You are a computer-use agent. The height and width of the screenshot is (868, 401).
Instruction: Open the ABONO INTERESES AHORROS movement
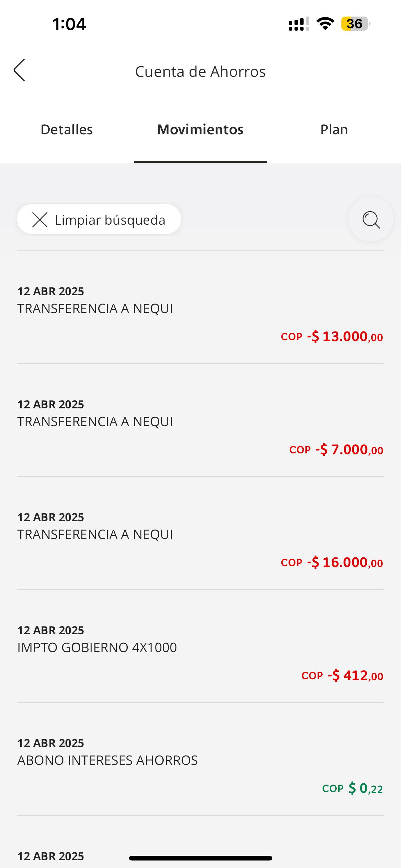(x=200, y=760)
